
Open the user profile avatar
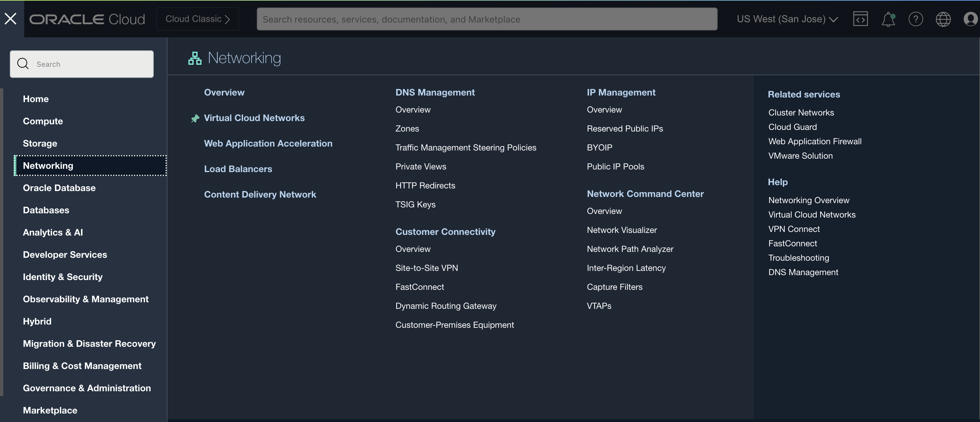point(970,19)
